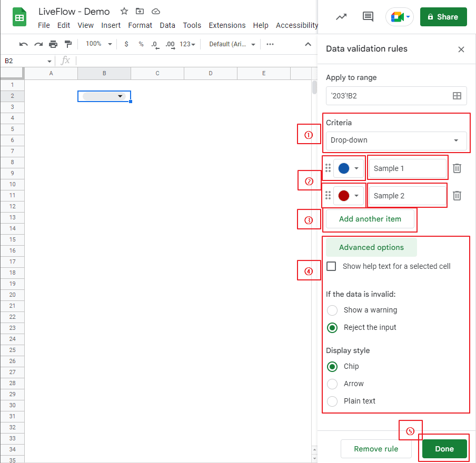Format as currency
Image resolution: width=476 pixels, height=463 pixels.
tap(126, 44)
